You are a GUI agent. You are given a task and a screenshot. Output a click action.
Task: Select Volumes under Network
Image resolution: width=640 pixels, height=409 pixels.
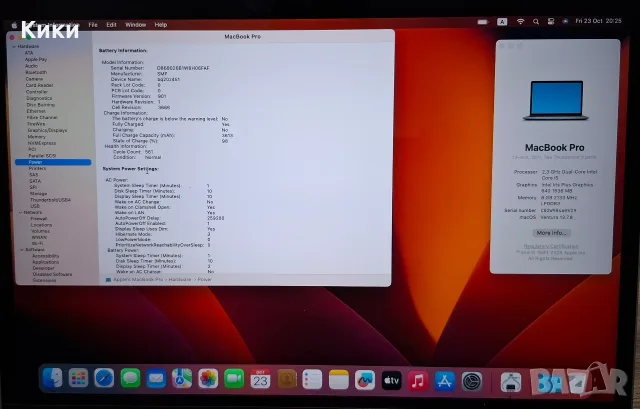click(x=40, y=231)
